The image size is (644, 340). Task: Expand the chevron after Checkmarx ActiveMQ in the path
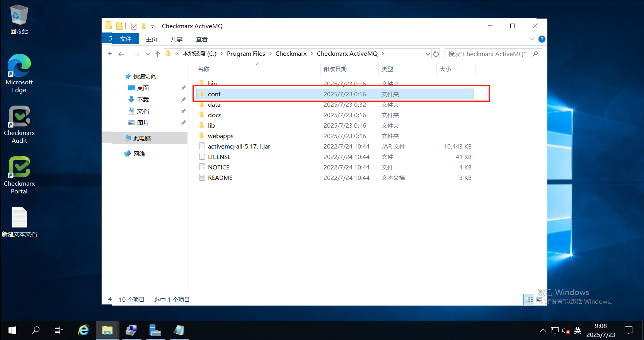click(x=383, y=54)
